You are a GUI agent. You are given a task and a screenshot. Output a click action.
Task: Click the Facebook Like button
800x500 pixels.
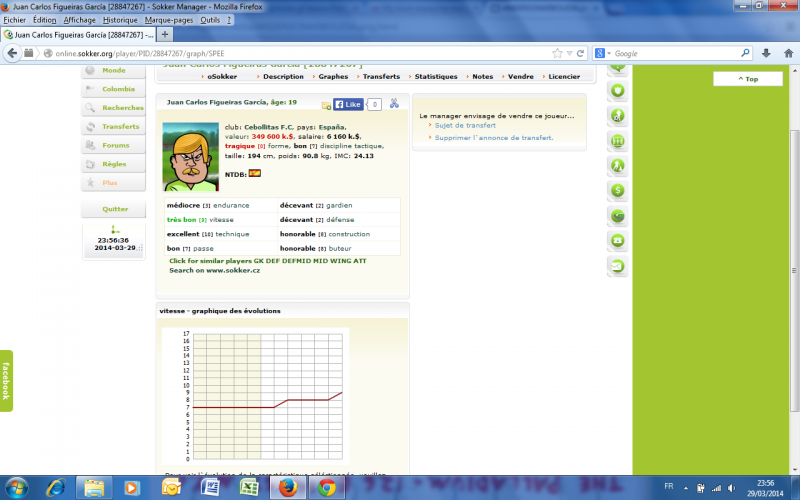point(348,104)
